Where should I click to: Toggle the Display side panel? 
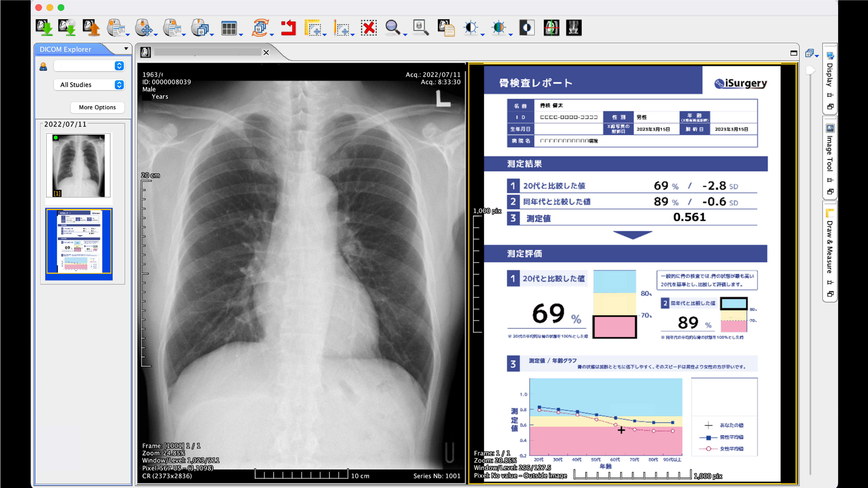click(x=829, y=75)
